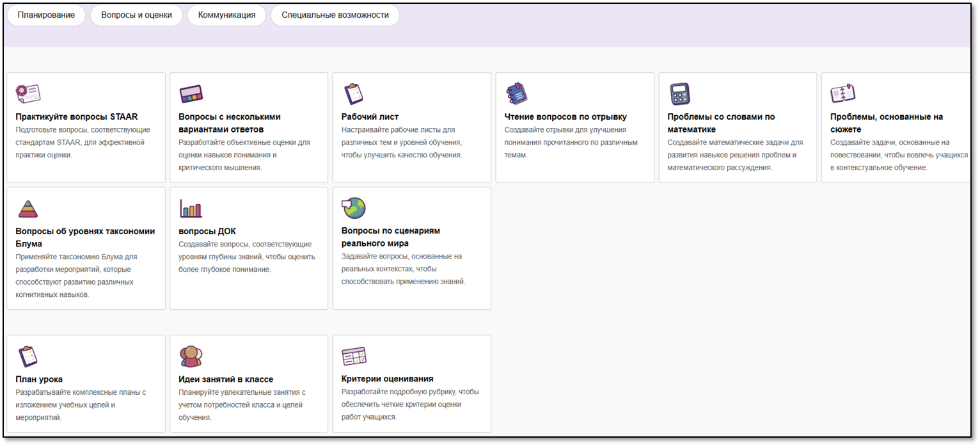This screenshot has height=446, width=980.
Task: Open the Проблемы, основанные на сюжете title
Action: tap(887, 123)
